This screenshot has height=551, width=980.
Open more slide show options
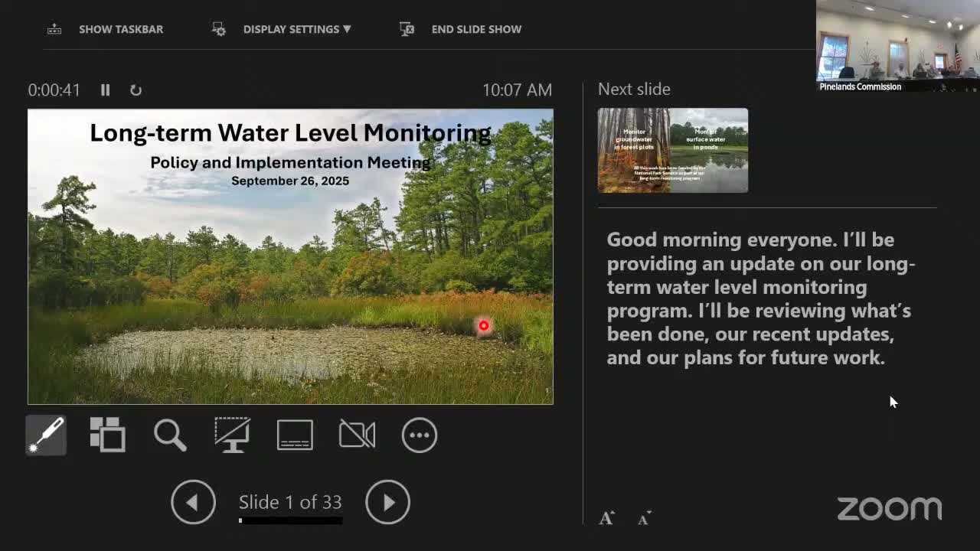coord(420,435)
